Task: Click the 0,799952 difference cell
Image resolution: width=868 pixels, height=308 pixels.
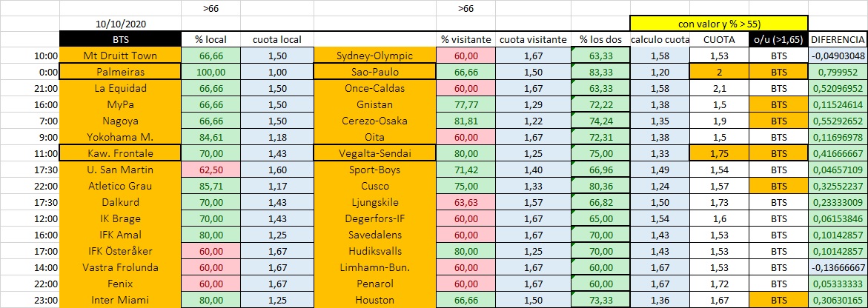Action: click(x=838, y=71)
